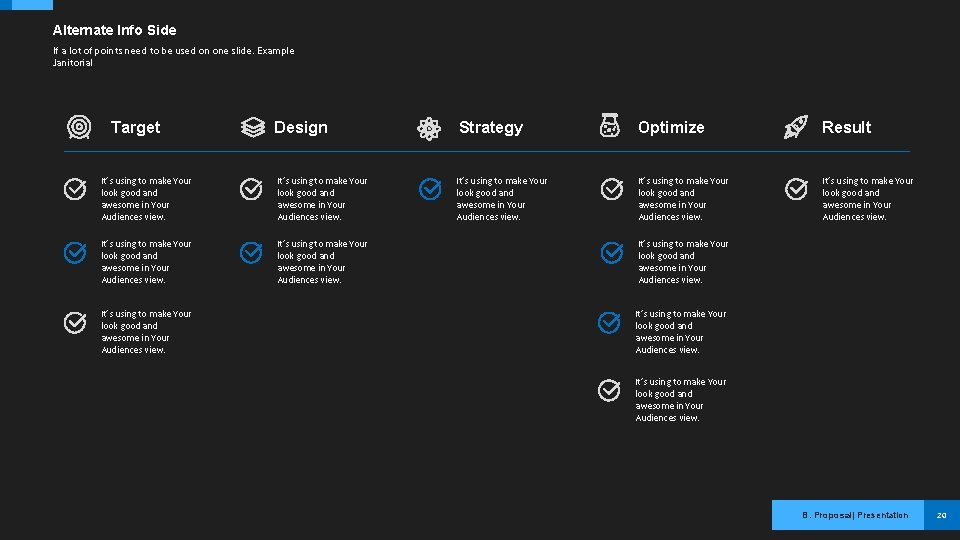Click the page number 20
The width and height of the screenshot is (960, 540).
[x=941, y=515]
